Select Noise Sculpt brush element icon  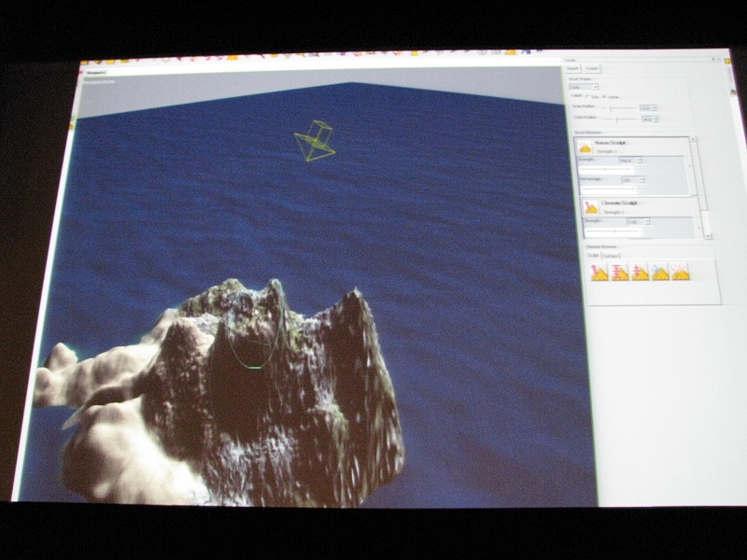[x=585, y=147]
